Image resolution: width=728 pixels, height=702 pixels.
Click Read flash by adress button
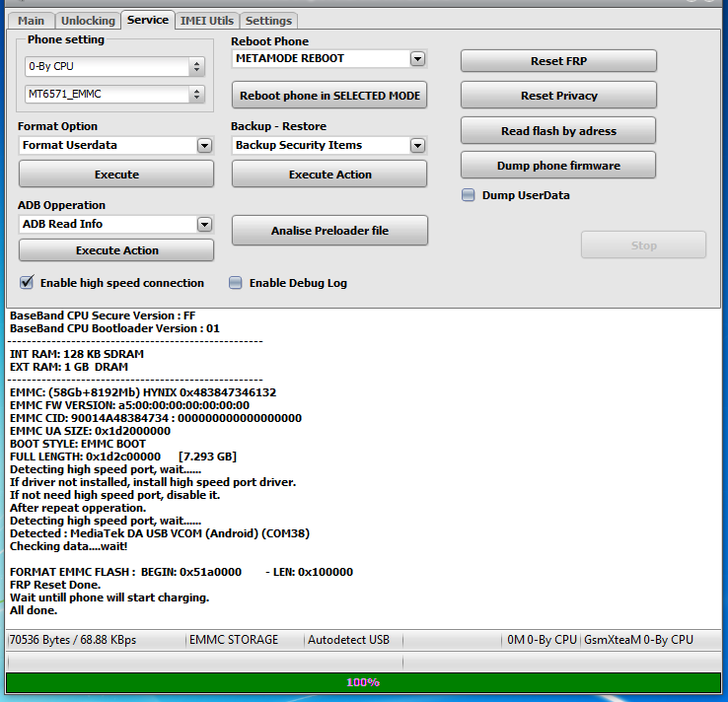[558, 131]
